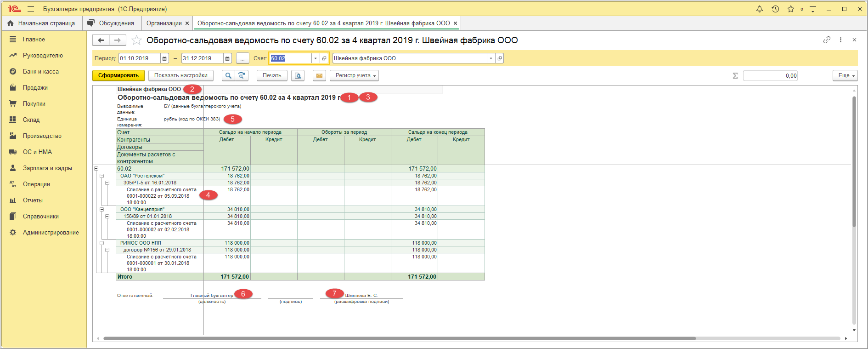This screenshot has width=868, height=349.
Task: Switch to Организации tab
Action: click(x=164, y=23)
